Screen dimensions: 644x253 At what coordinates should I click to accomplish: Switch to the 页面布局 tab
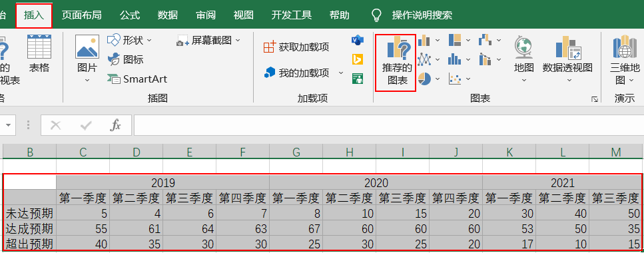tap(81, 15)
